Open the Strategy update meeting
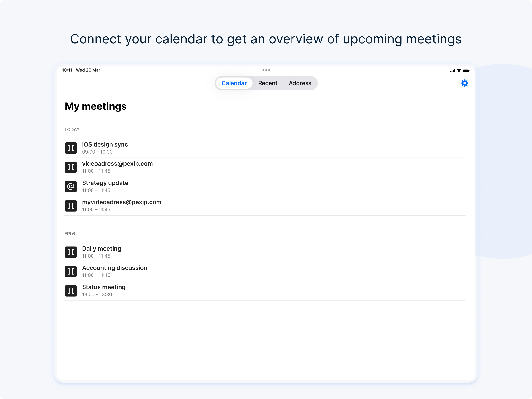The height and width of the screenshot is (399, 532). (265, 186)
